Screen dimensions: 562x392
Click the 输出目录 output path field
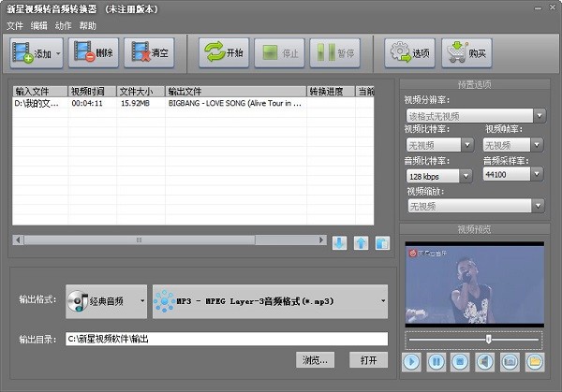coord(225,339)
